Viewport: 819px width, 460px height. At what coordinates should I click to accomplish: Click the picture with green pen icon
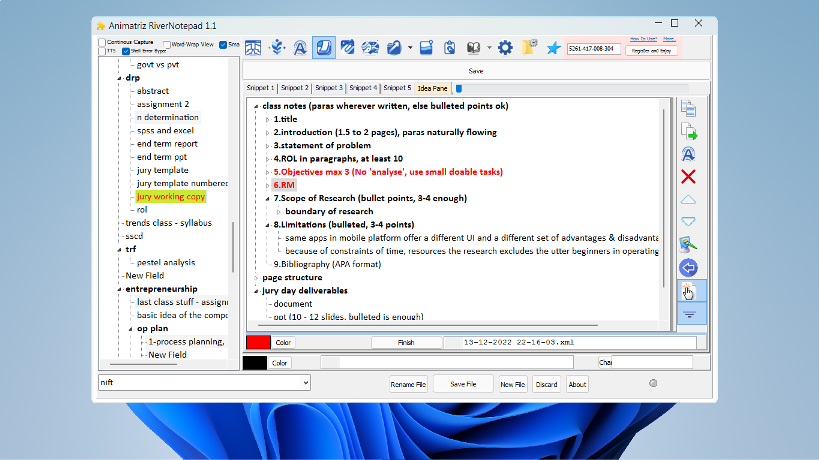tap(688, 245)
